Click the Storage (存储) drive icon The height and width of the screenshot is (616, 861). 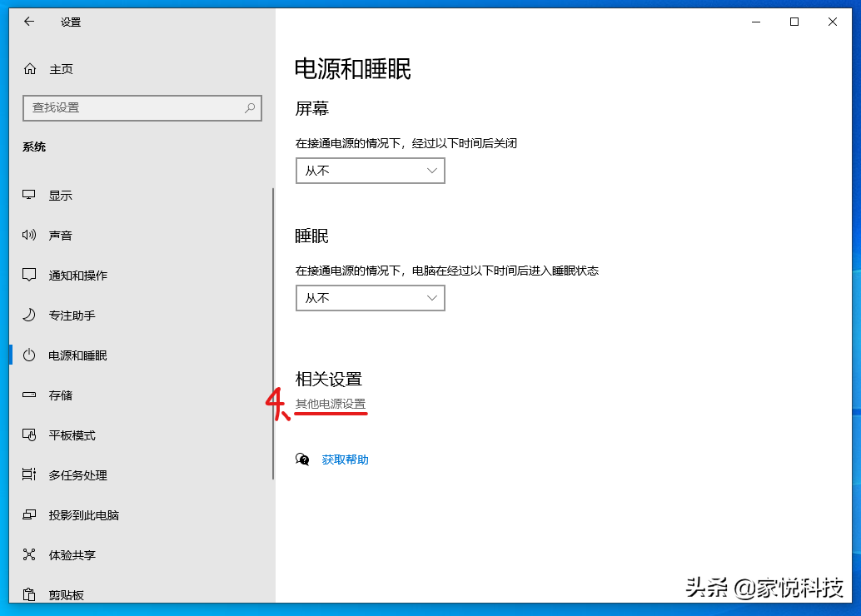29,395
